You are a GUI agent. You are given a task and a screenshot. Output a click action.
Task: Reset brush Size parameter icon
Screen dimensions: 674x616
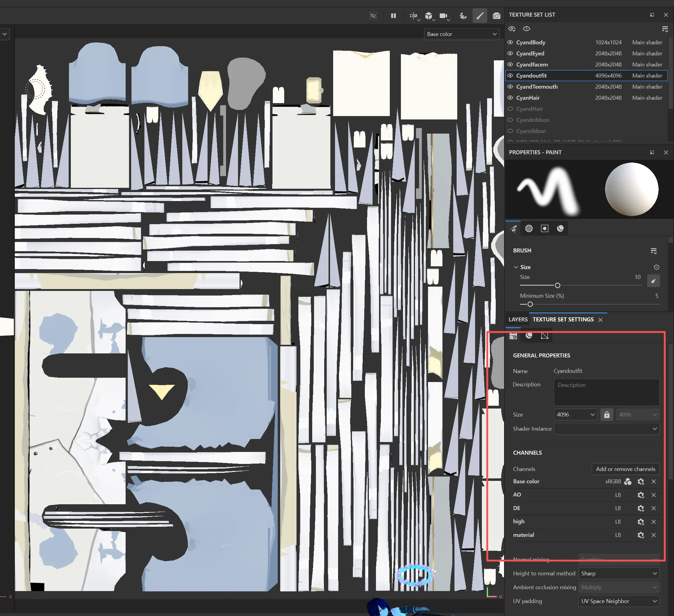656,268
